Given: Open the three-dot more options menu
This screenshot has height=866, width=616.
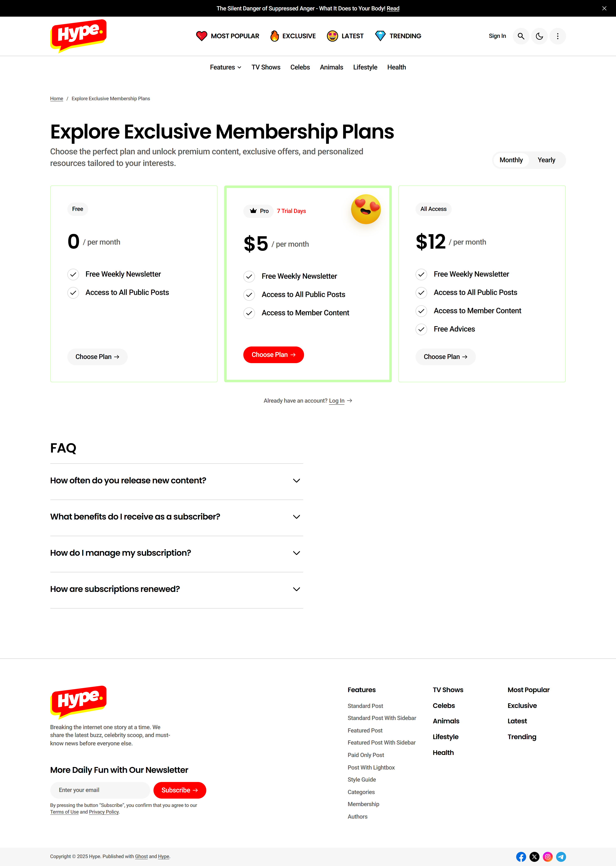Looking at the screenshot, I should coord(557,36).
